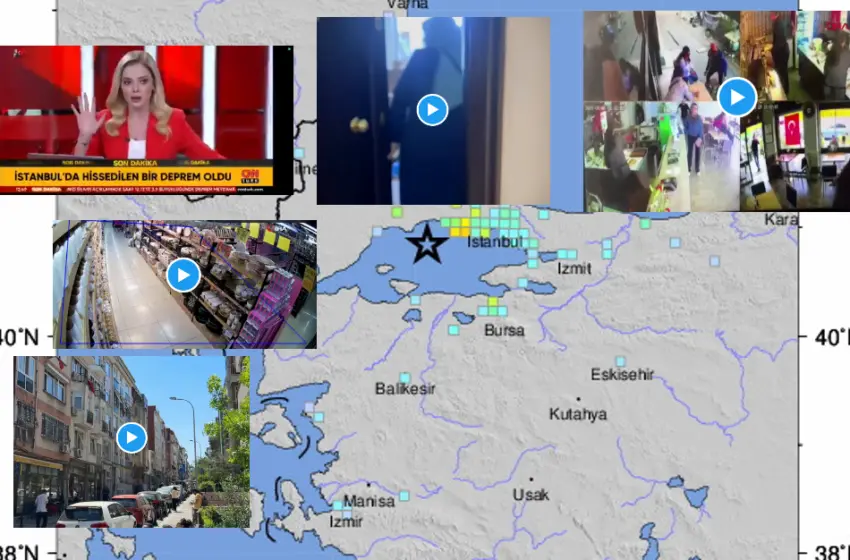Play the supermarket aisle video

(x=183, y=275)
